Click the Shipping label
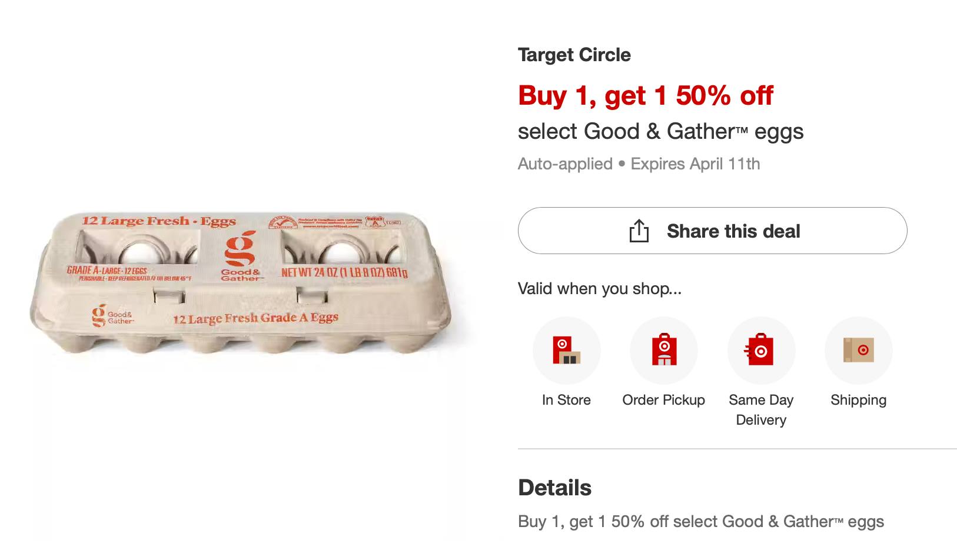The height and width of the screenshot is (560, 957). (859, 400)
